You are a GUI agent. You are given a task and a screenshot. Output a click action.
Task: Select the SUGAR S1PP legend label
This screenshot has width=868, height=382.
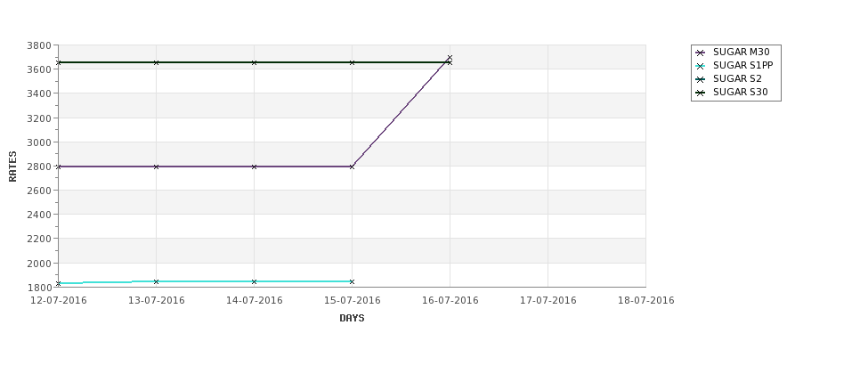point(742,65)
